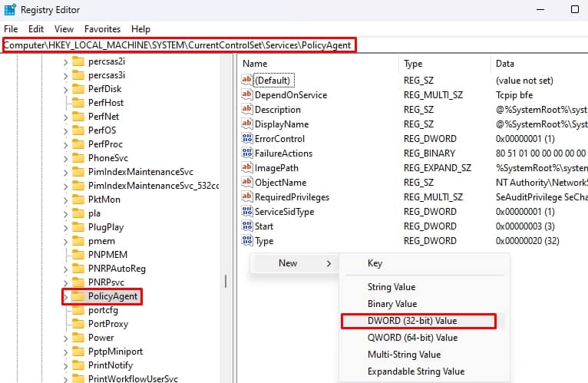Image resolution: width=588 pixels, height=383 pixels.
Task: Click the icon next to DependOnService value
Action: pyautogui.click(x=246, y=94)
